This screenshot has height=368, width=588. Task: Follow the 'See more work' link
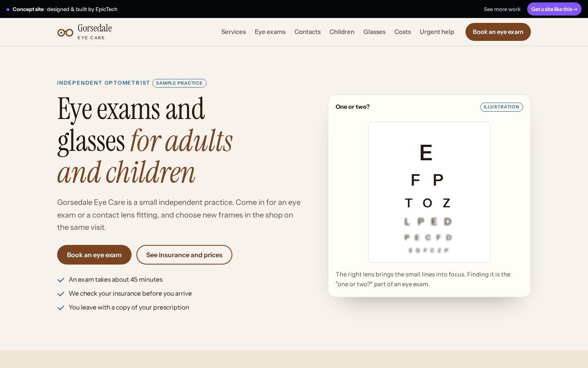point(502,9)
